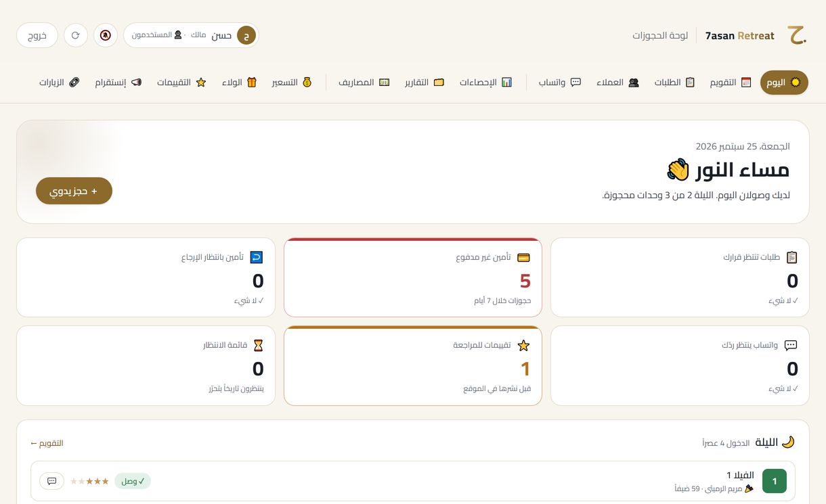Click the text حجوزات خلال 7 أيام
Viewport: 826px width, 504px height.
click(502, 300)
